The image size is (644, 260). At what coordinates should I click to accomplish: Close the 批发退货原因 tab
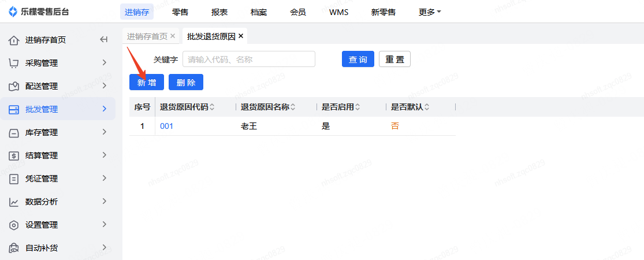point(241,36)
